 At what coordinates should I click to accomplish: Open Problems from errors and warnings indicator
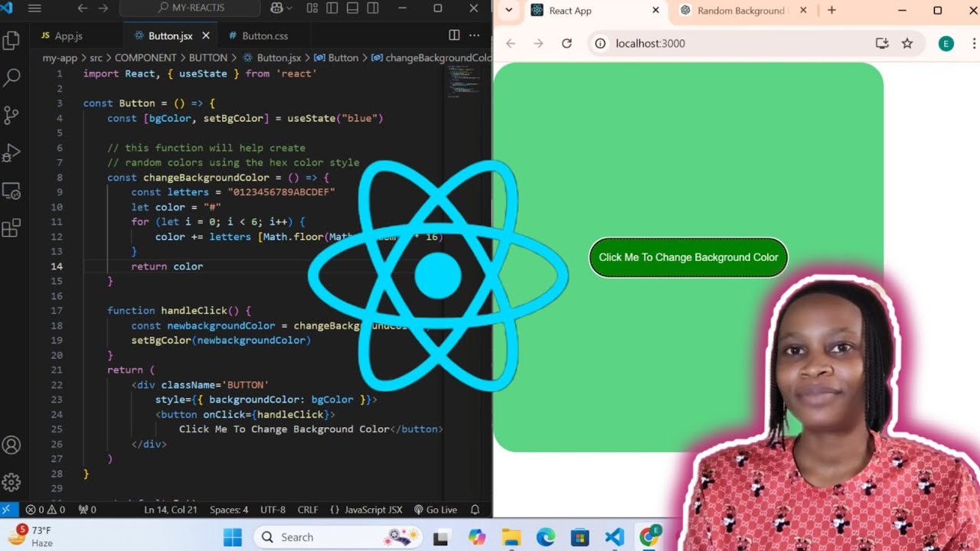point(45,510)
